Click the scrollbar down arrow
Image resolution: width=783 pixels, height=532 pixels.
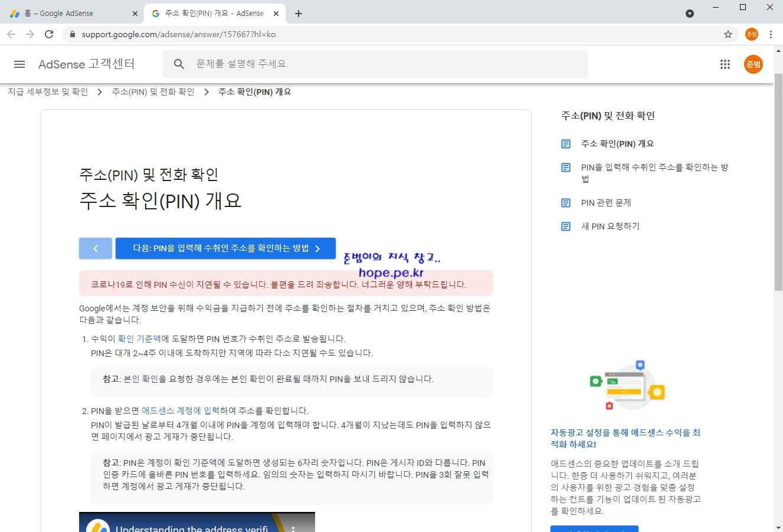tap(778, 527)
